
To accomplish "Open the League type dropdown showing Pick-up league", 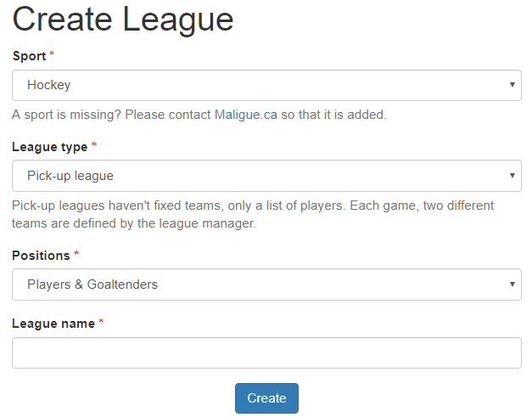I will point(266,176).
